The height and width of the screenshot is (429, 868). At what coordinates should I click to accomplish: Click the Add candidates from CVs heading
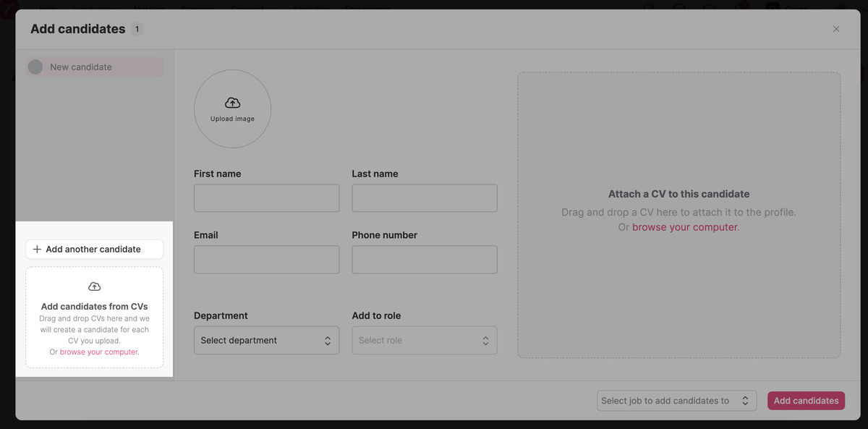(x=94, y=307)
